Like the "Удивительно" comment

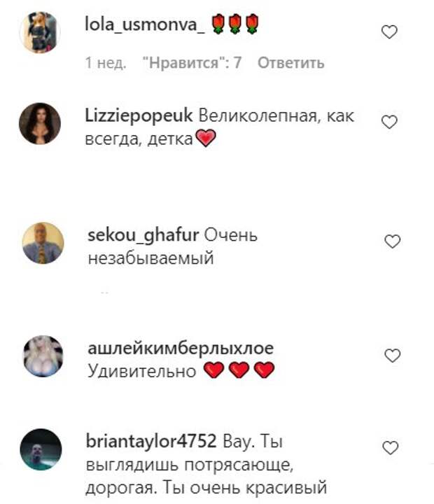pyautogui.click(x=393, y=356)
